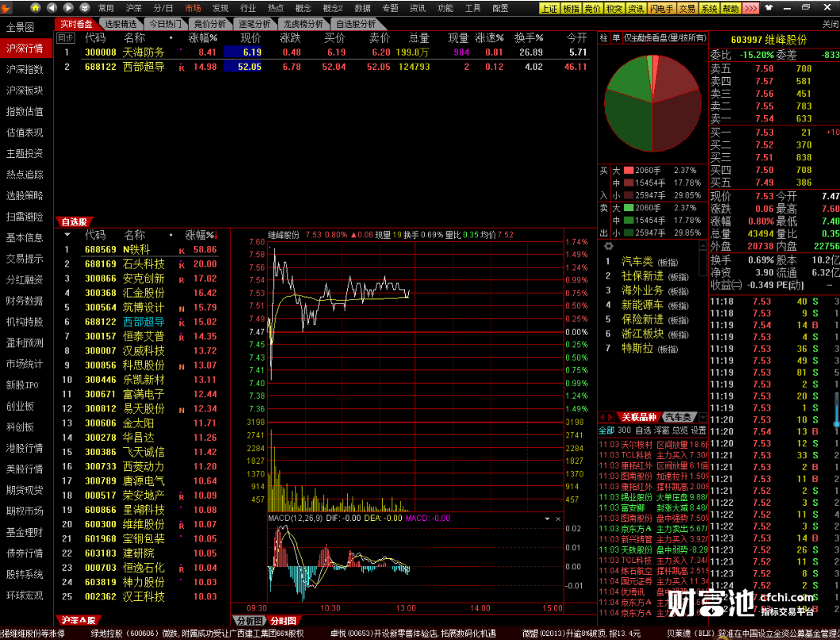Switch to the 竞价分析 tab
Screen dimensions: 840x640
[210, 24]
